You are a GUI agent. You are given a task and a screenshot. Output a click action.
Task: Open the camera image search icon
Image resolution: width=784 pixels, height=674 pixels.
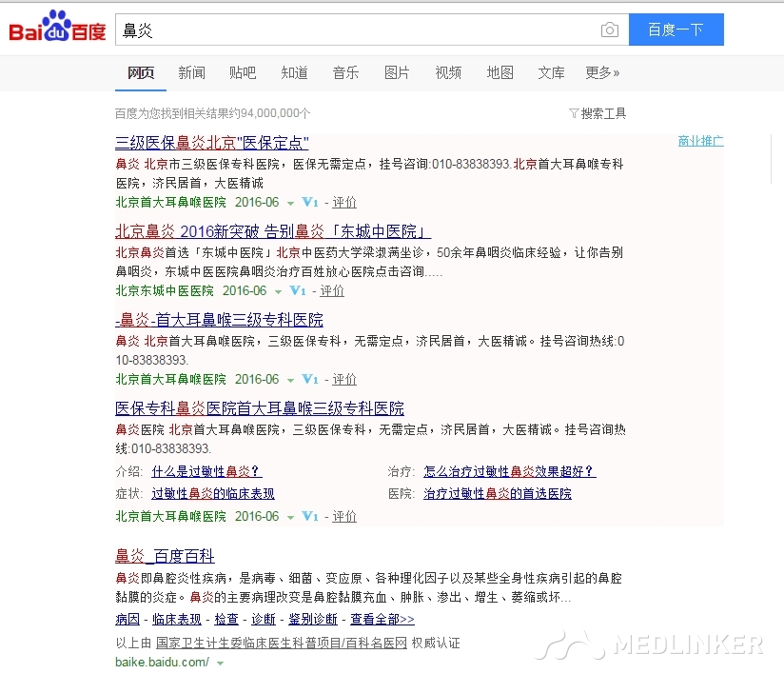[610, 30]
